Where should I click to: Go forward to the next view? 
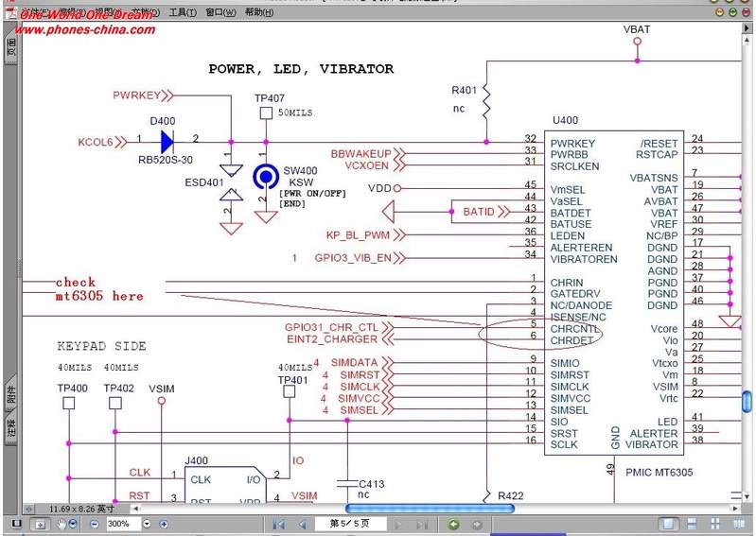[x=477, y=524]
